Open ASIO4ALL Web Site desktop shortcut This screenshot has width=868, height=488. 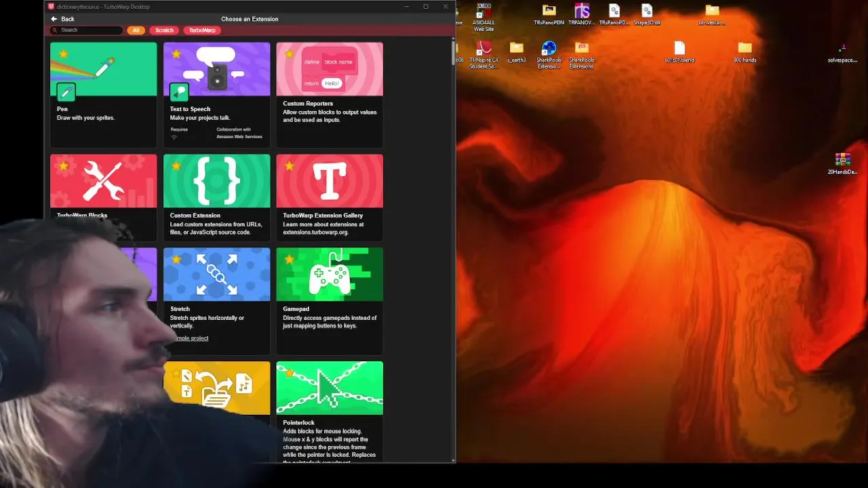pos(484,18)
